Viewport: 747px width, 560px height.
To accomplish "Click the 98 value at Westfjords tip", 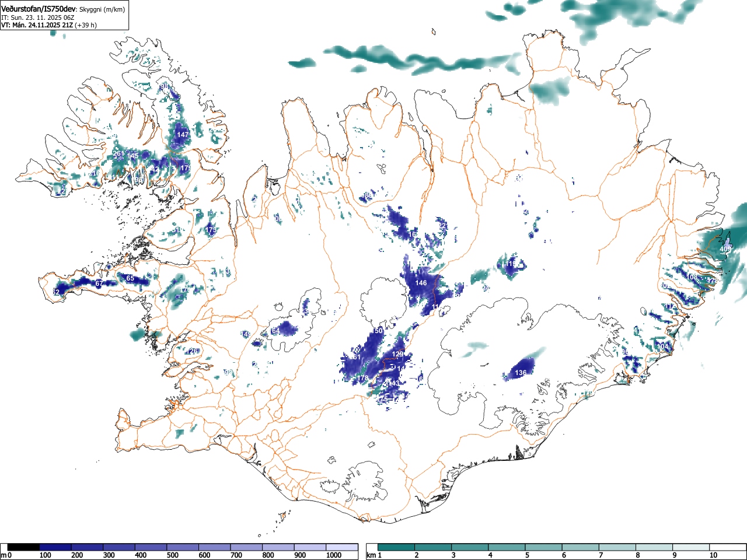I will click(165, 86).
